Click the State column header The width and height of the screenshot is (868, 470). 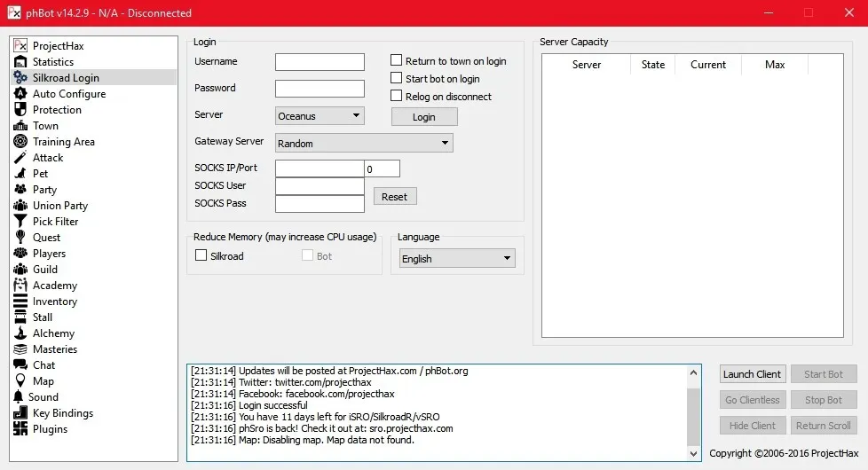653,64
